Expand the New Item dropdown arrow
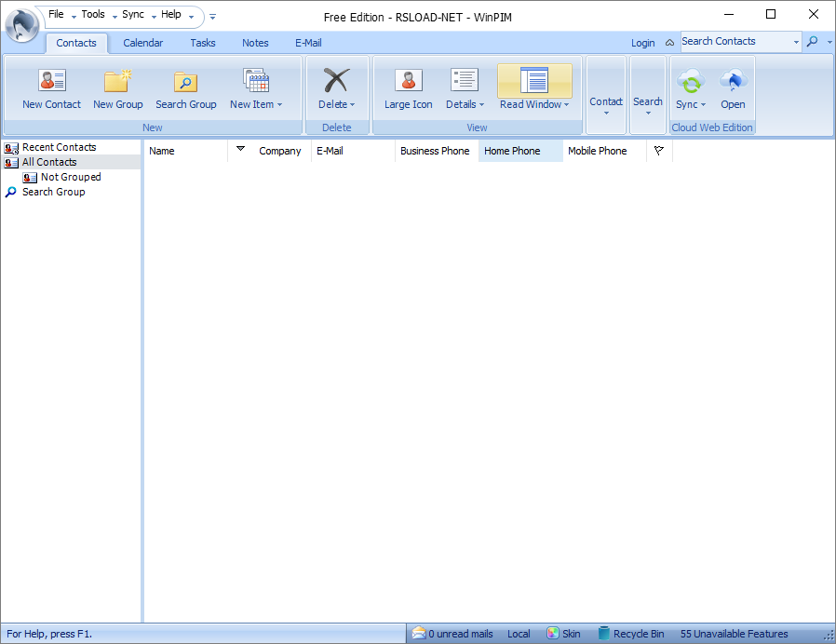 click(x=279, y=105)
